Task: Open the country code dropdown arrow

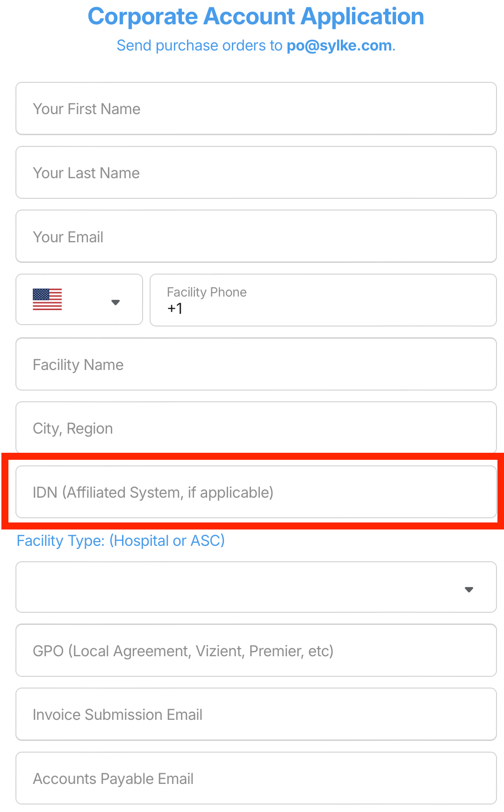Action: [115, 302]
